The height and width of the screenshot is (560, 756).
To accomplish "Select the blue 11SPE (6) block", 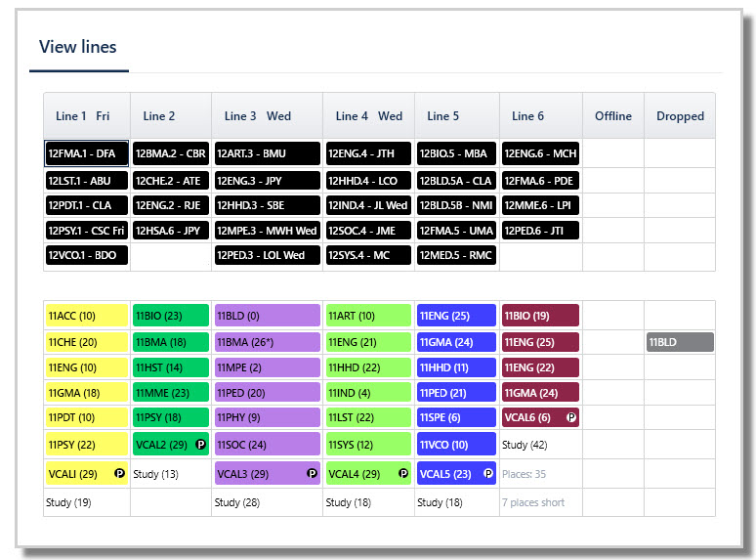I will click(x=456, y=417).
